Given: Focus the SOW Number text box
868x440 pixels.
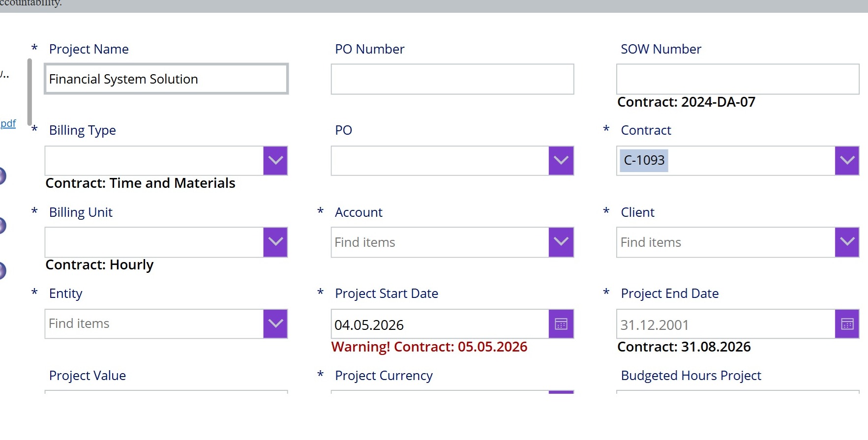Looking at the screenshot, I should [738, 79].
